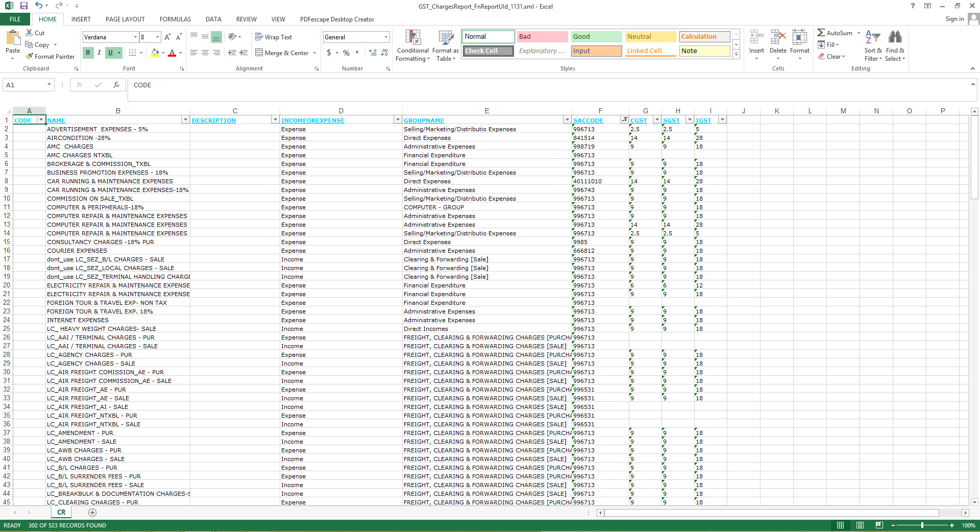The height and width of the screenshot is (532, 980).
Task: Click the Insert Function fx icon
Action: coord(116,85)
